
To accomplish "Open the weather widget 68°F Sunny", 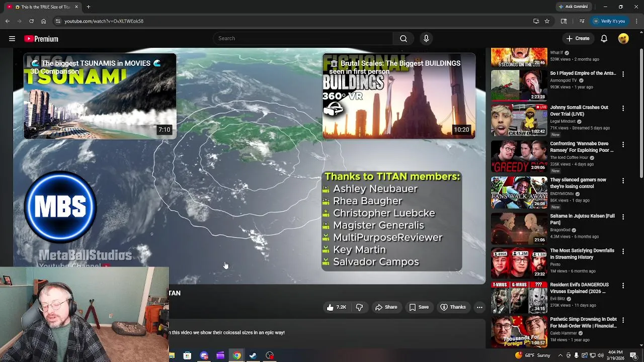I will 533,355.
